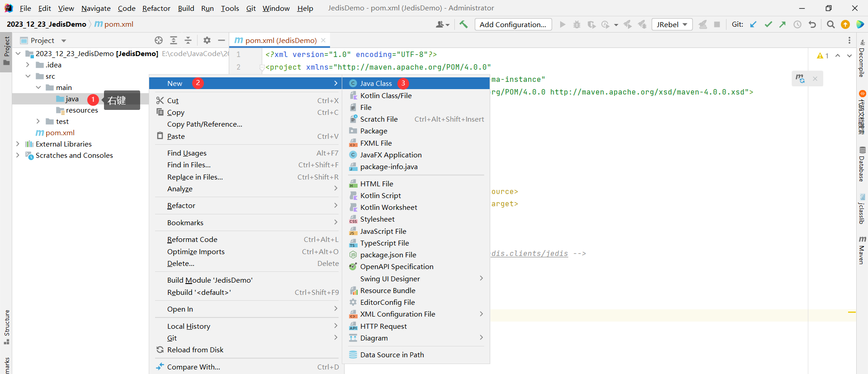The image size is (868, 374).
Task: Open the Build menu in menu bar
Action: tap(186, 8)
